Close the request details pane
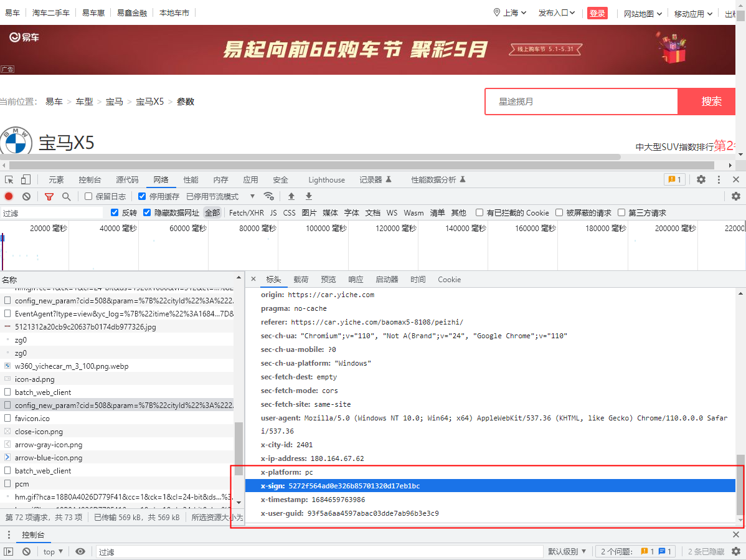The height and width of the screenshot is (560, 746). point(253,279)
